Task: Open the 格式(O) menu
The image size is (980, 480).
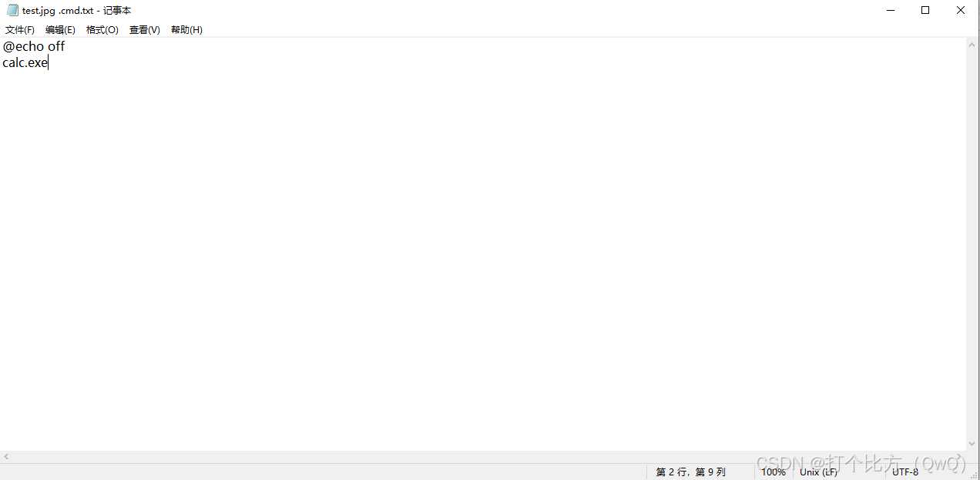Action: coord(102,29)
